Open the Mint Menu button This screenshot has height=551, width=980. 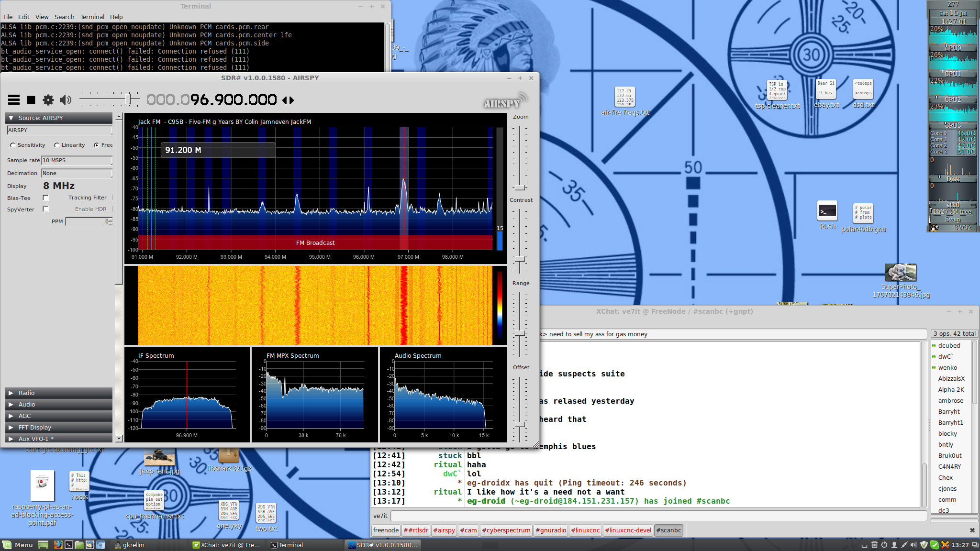pos(18,545)
